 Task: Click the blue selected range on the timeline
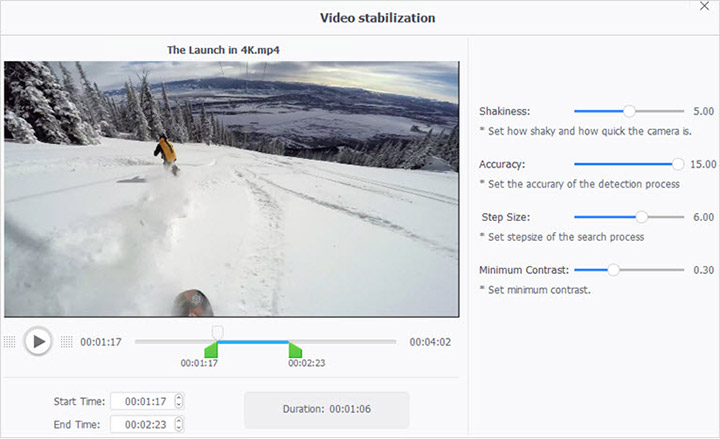tap(253, 342)
